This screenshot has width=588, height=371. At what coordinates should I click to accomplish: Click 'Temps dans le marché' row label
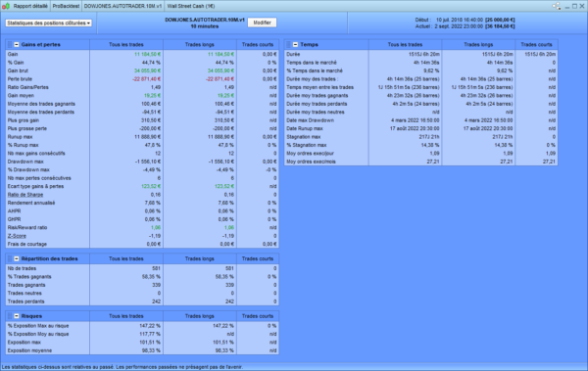[312, 63]
